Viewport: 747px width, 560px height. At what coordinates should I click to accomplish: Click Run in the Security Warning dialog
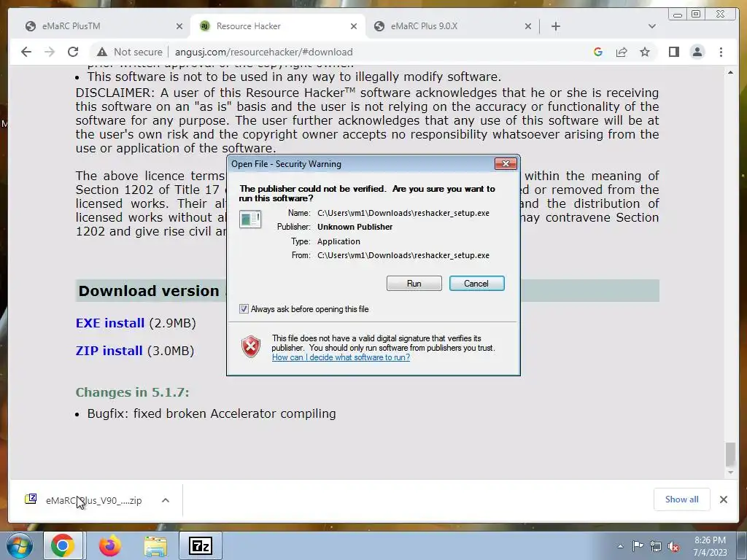click(414, 284)
